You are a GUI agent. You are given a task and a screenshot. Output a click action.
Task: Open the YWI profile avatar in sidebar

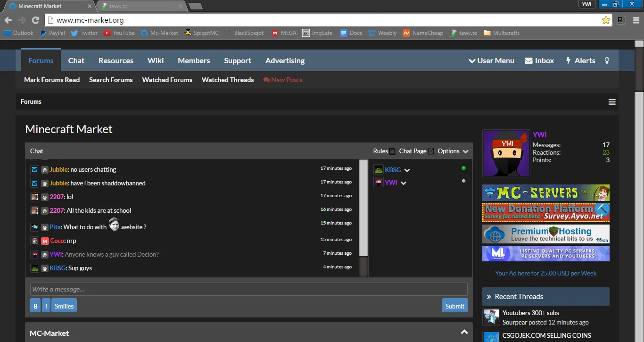point(506,154)
